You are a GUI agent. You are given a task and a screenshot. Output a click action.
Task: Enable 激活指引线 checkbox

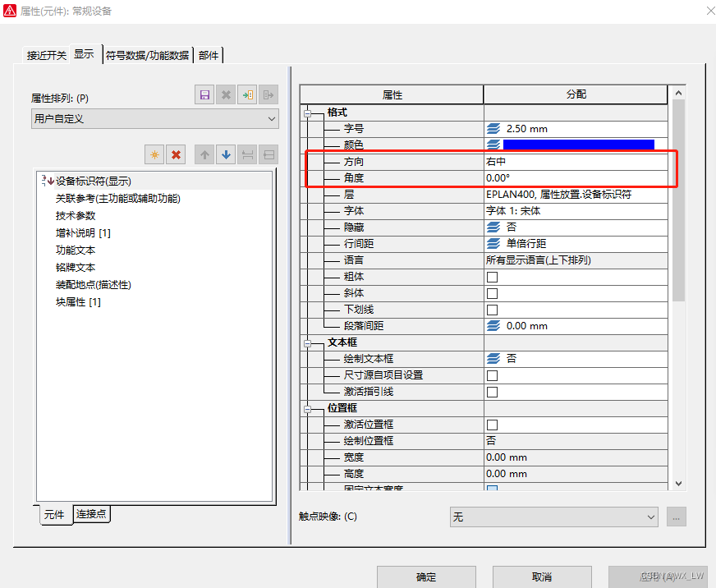pos(493,392)
